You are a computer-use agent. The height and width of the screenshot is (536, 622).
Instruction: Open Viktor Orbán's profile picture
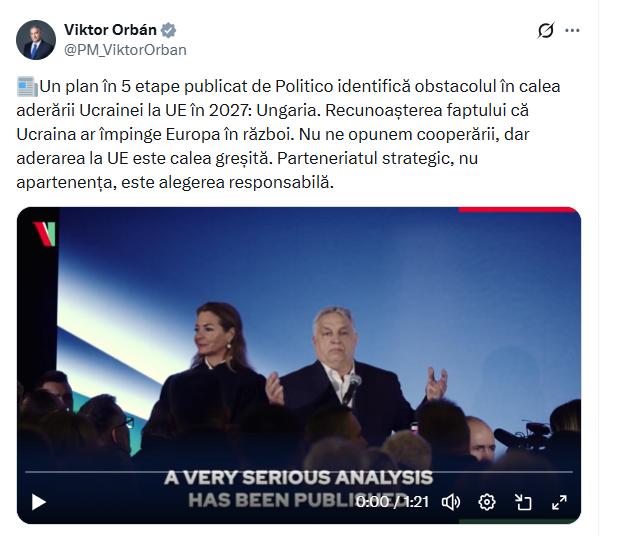(36, 40)
